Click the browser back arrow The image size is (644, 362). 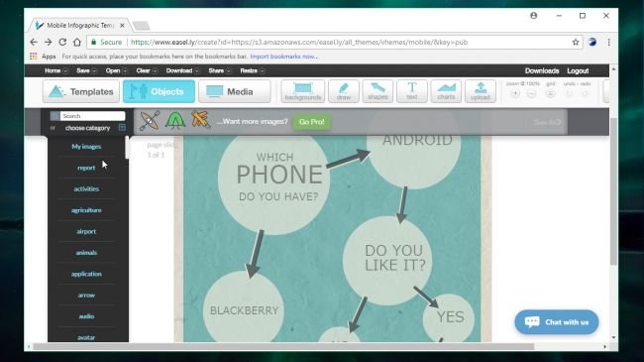click(34, 42)
